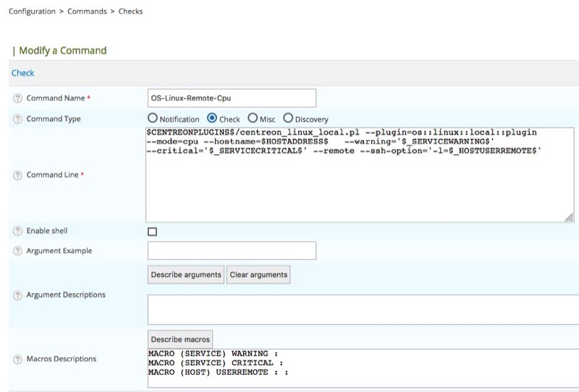Click help icon next to Command Line

coord(17,175)
